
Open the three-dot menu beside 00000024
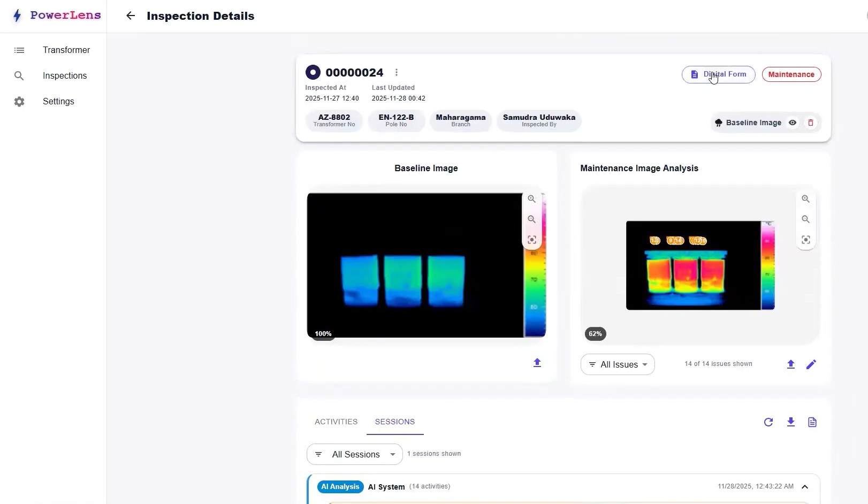(x=397, y=72)
